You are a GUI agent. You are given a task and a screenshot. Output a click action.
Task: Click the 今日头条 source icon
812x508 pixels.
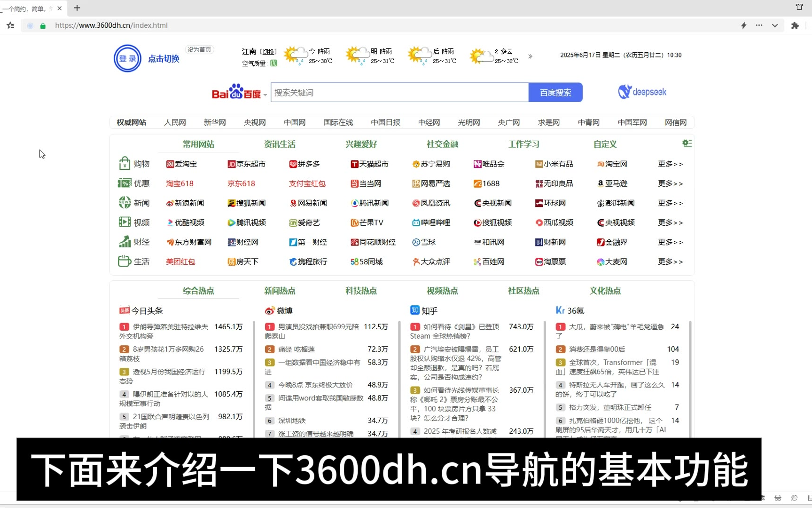124,310
